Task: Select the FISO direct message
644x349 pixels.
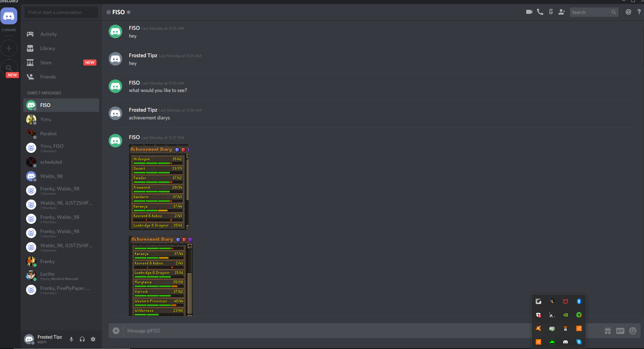Action: [61, 105]
